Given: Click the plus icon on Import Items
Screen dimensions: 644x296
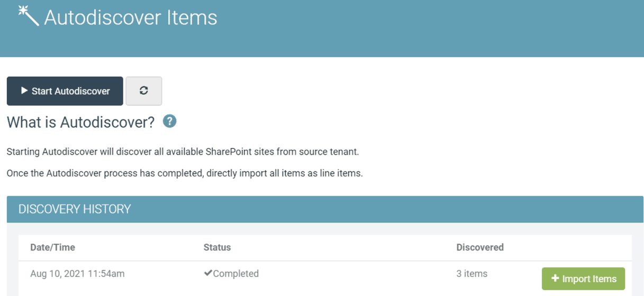Looking at the screenshot, I should coord(555,279).
